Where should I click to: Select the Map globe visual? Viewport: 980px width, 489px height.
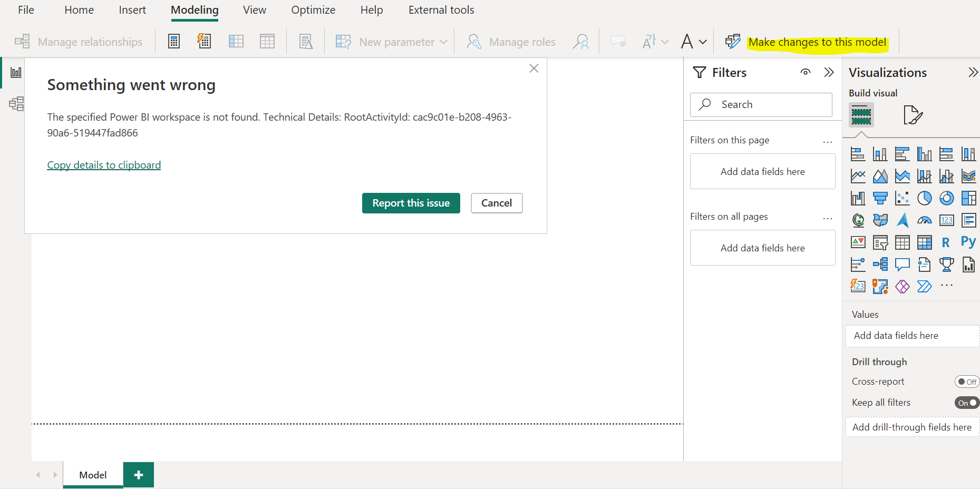[x=858, y=220]
